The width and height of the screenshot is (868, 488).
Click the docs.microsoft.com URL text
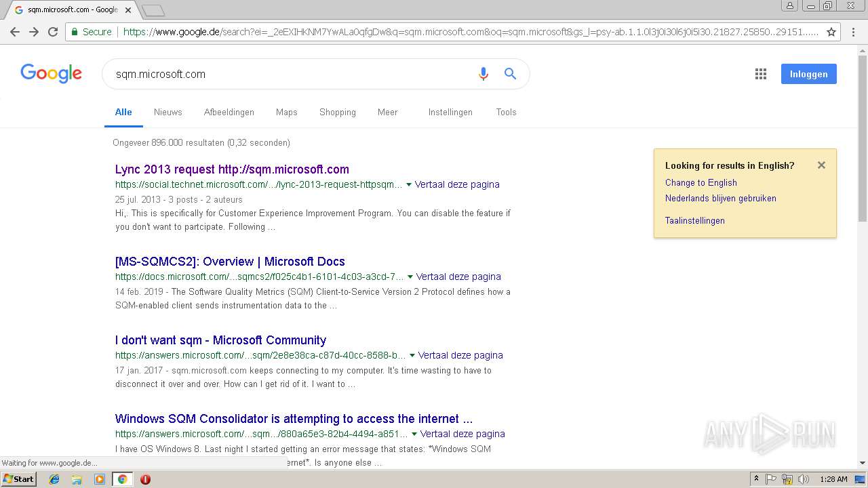click(x=259, y=277)
